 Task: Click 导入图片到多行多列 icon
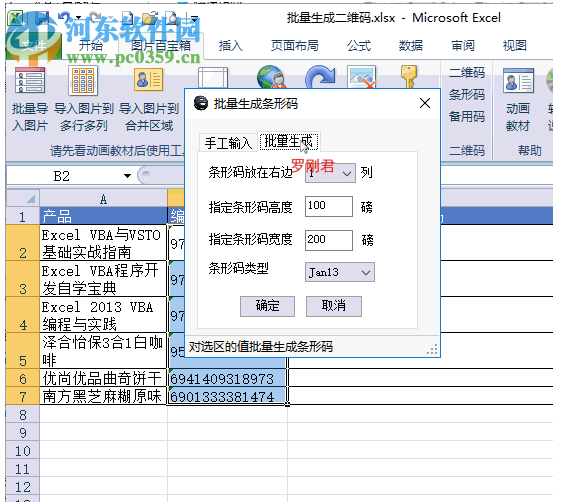tap(83, 80)
